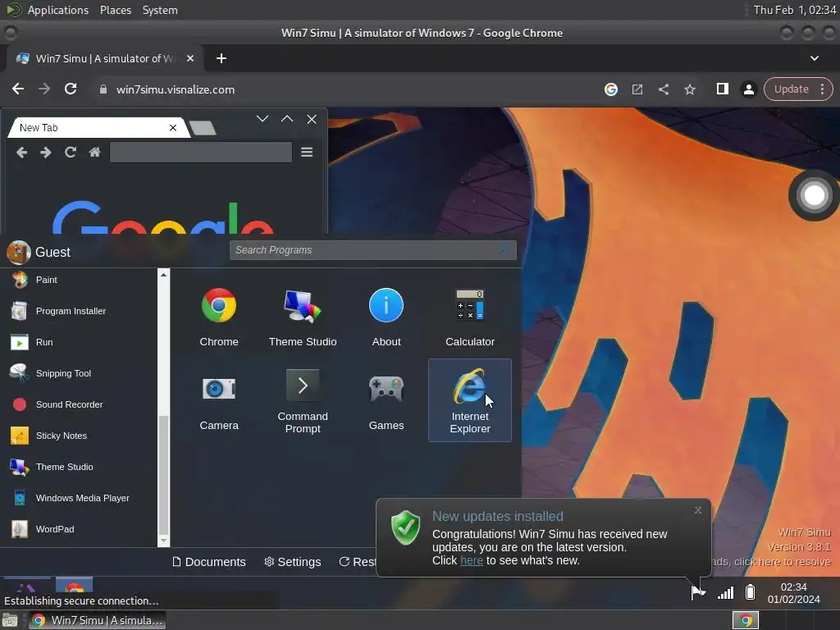This screenshot has height=630, width=840.
Task: Roll down simulated Chrome window chevron
Action: [262, 119]
